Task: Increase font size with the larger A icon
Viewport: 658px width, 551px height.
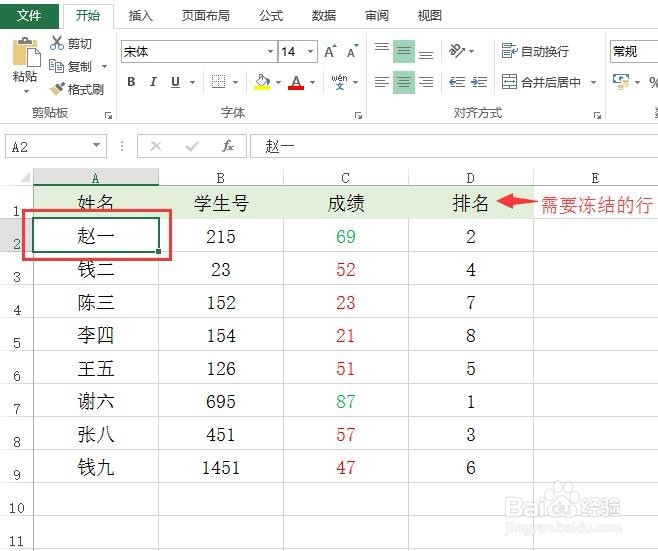Action: pyautogui.click(x=330, y=52)
